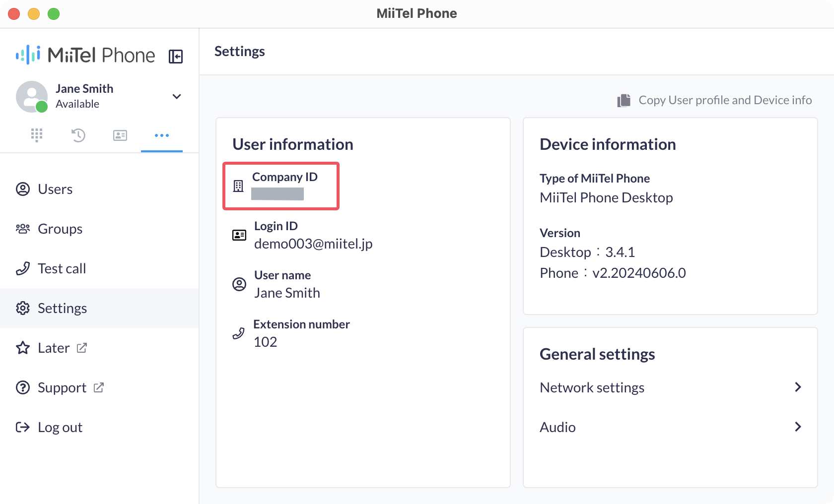Click the Settings page heading
The height and width of the screenshot is (504, 834).
click(x=239, y=52)
